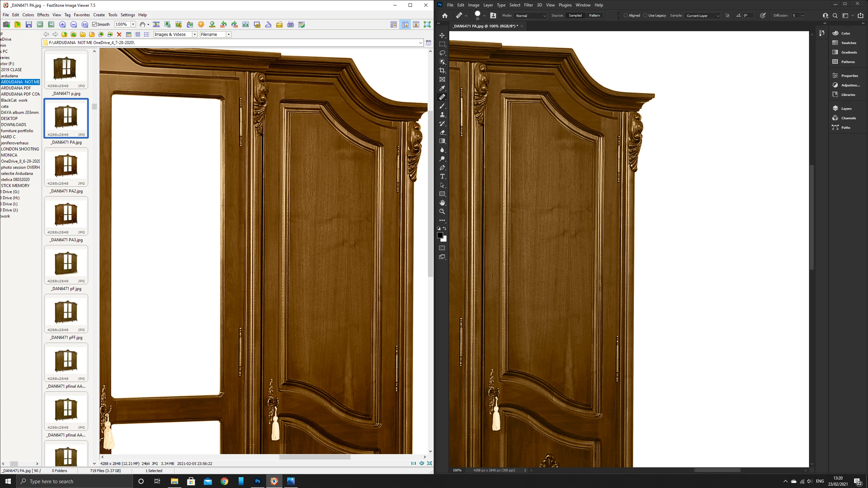Enable the Use Legacy checkbox
Image resolution: width=868 pixels, height=488 pixels.
click(x=645, y=16)
